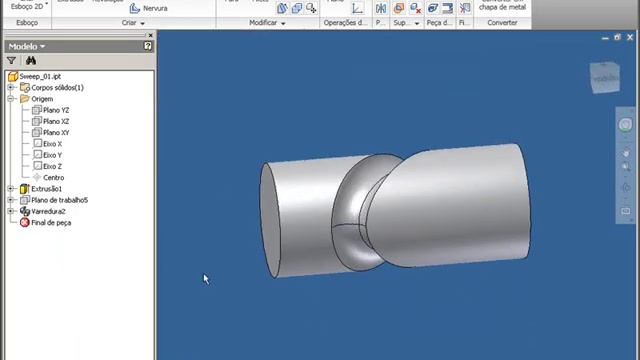Screen dimensions: 640x360
Task: Open the Modelo browser dropdown
Action: coord(27,47)
